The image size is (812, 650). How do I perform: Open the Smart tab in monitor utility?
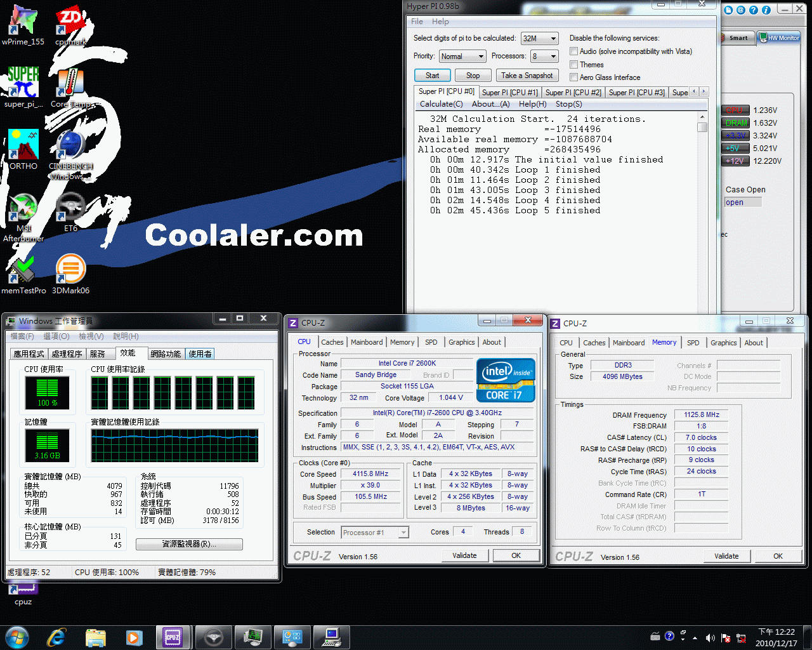[x=737, y=37]
